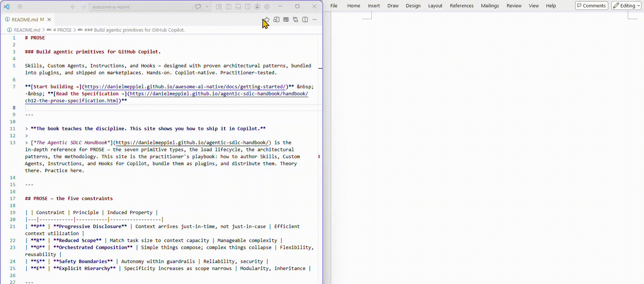Click 'Orchestrated Composition' table text
644x284 pixels.
[96, 248]
